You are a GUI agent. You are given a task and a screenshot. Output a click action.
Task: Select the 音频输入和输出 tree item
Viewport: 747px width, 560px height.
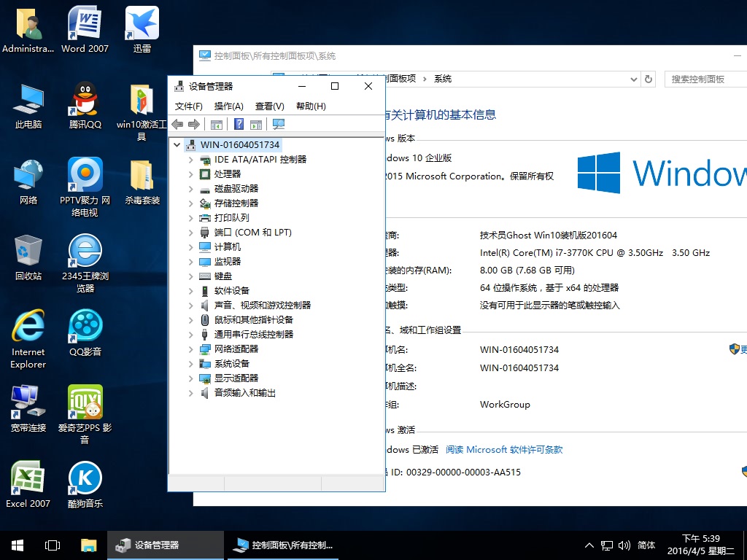(245, 393)
